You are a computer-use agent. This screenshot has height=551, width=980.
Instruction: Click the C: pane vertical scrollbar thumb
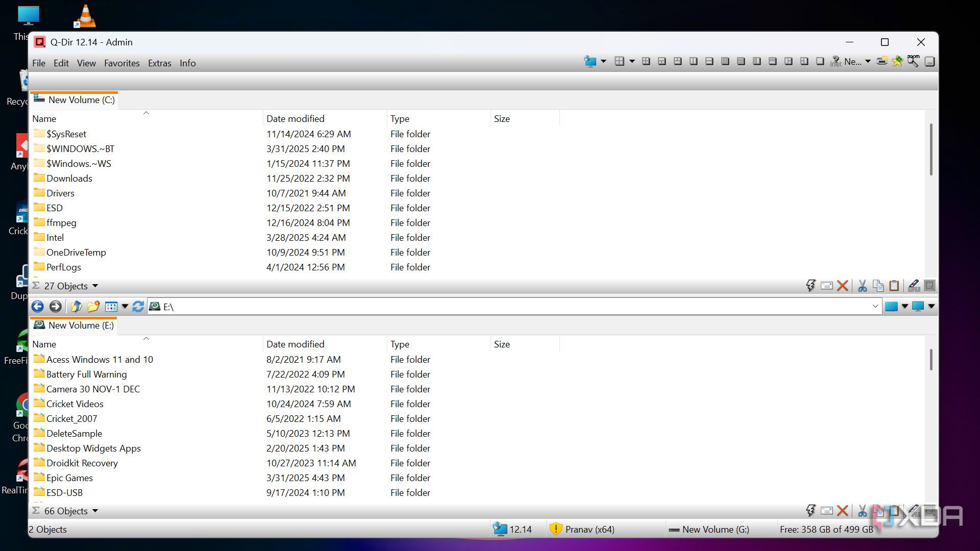[x=931, y=149]
